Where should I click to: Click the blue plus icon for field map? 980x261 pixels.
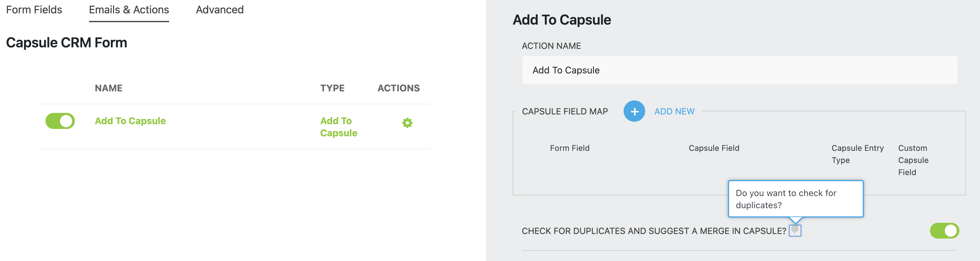pos(634,111)
